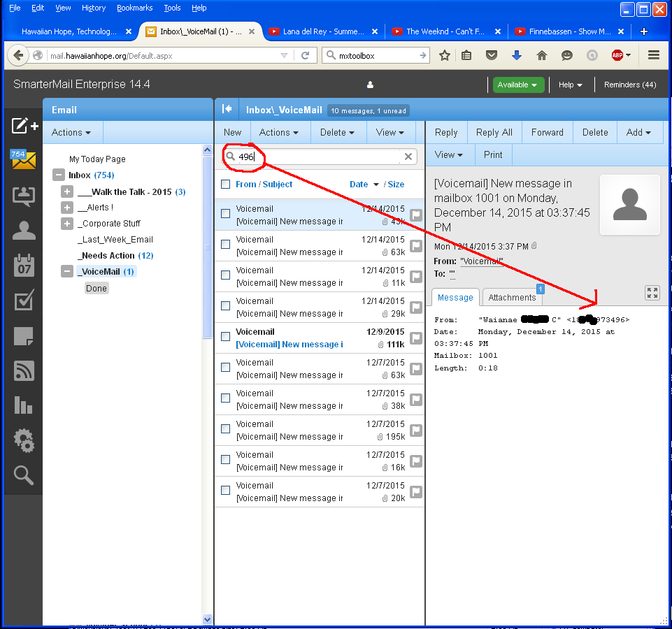
Task: Switch to Lana del Rey YouTube tab
Action: [x=324, y=31]
